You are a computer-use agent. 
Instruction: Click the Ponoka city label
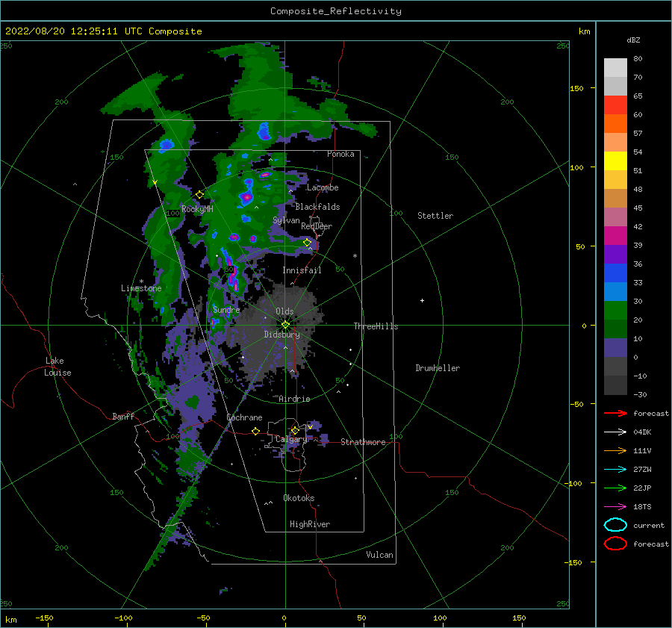340,154
